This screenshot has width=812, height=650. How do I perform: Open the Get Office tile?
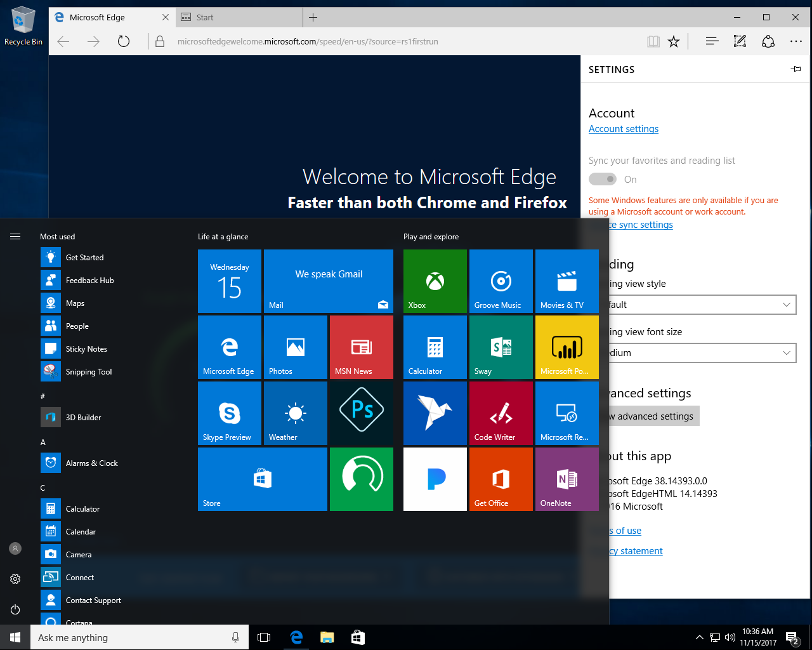[x=501, y=479]
